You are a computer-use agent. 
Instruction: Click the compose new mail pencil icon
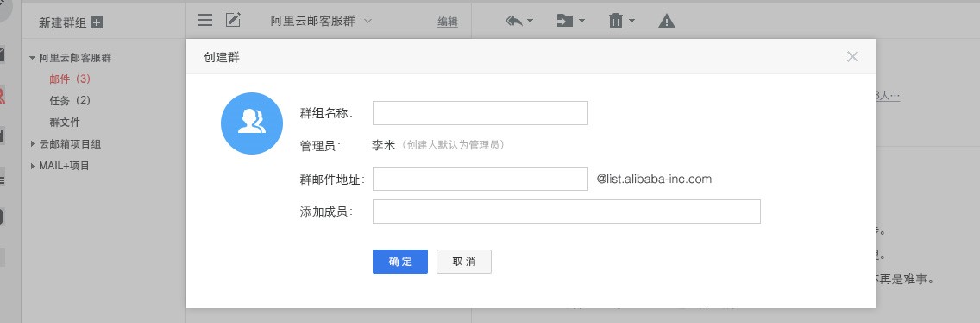pos(233,19)
